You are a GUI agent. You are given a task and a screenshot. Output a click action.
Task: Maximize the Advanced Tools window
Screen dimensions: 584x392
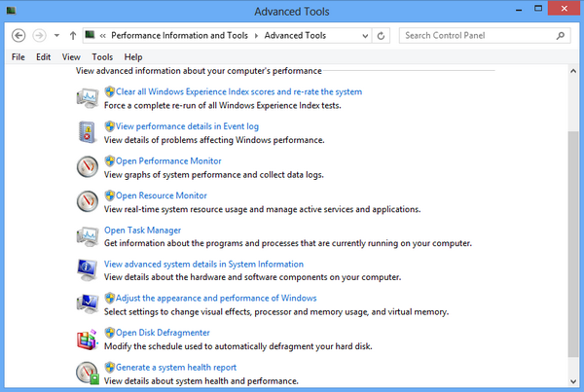pyautogui.click(x=538, y=9)
